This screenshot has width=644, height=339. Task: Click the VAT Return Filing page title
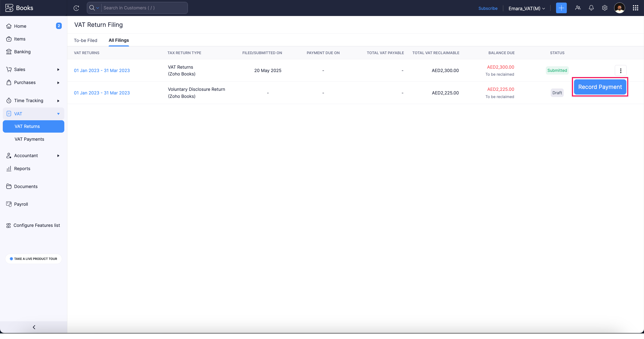tap(99, 25)
